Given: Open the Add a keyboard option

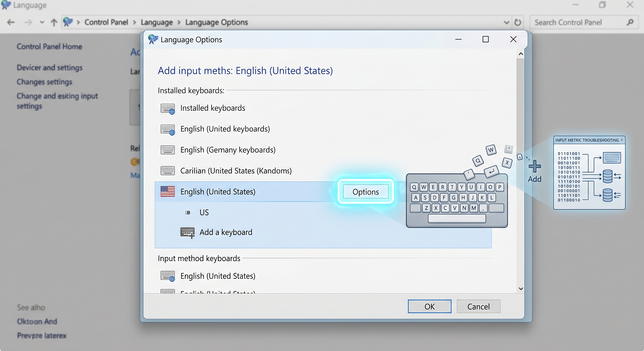Looking at the screenshot, I should pos(226,232).
